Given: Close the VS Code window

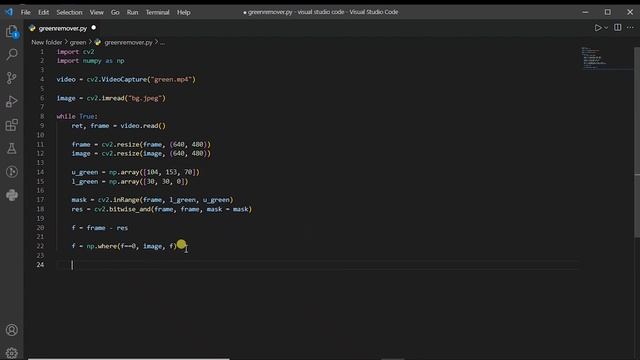Looking at the screenshot, I should tap(630, 12).
